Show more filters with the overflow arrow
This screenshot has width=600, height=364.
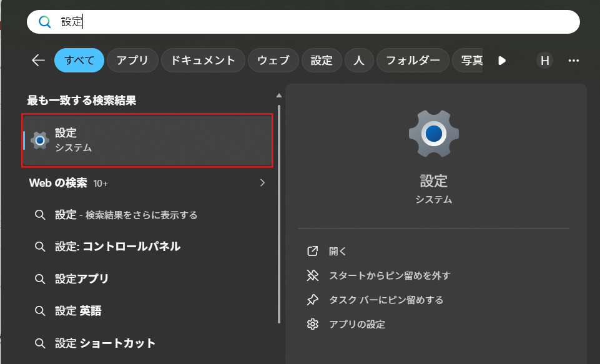point(503,60)
